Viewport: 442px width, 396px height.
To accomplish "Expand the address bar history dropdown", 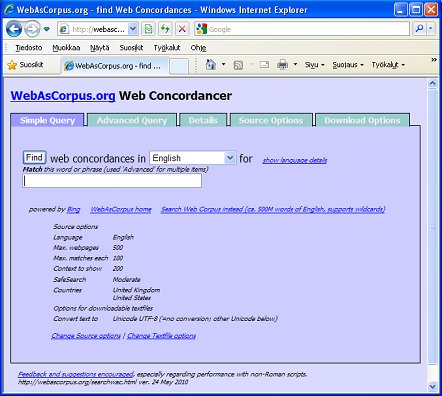I will point(133,29).
